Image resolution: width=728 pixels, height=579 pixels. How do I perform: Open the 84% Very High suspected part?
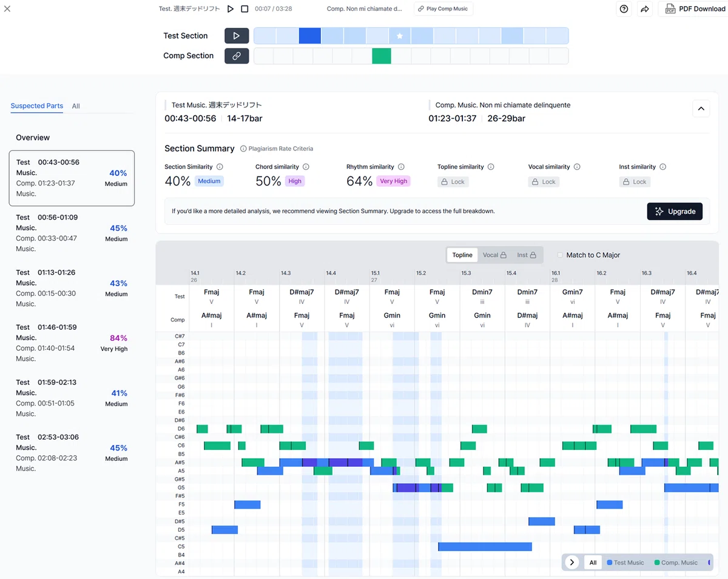pyautogui.click(x=72, y=343)
